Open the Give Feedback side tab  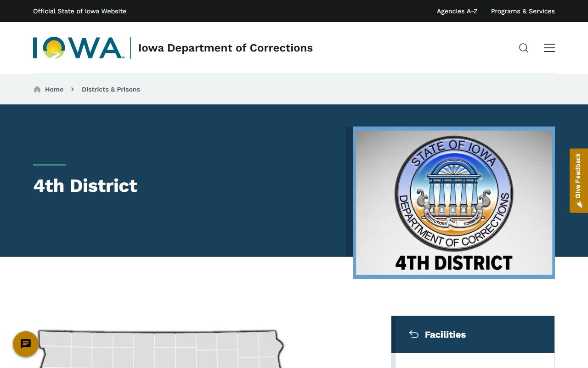pyautogui.click(x=579, y=180)
